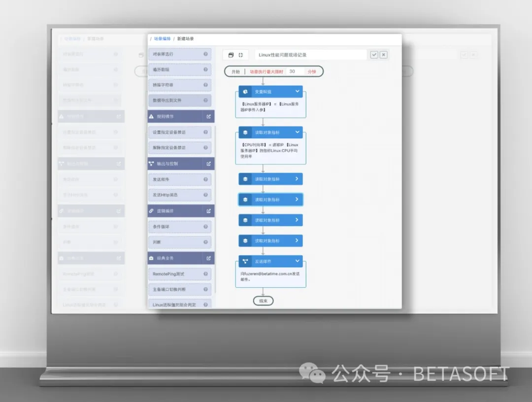Click help icon beside 发送Http消息
Image resolution: width=532 pixels, height=402 pixels.
(205, 195)
